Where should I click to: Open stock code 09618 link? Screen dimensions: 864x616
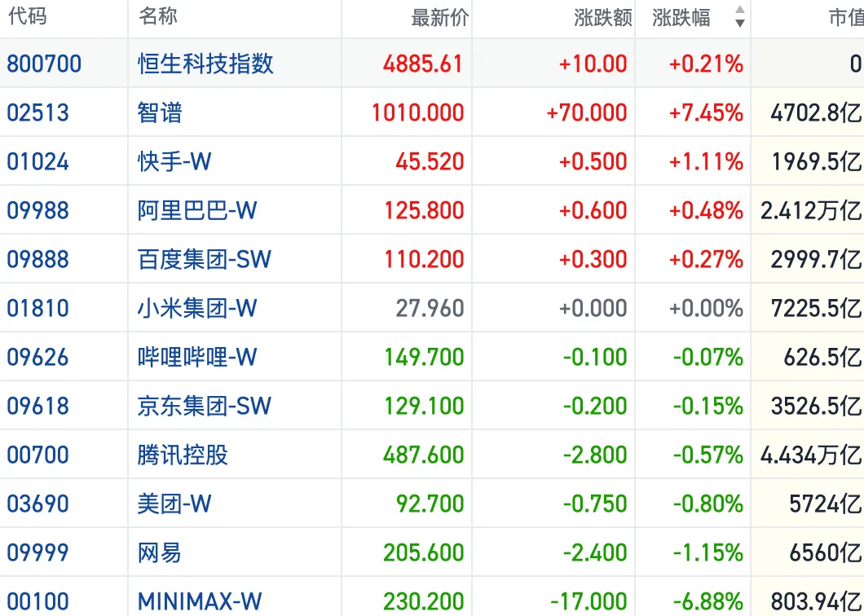point(38,406)
